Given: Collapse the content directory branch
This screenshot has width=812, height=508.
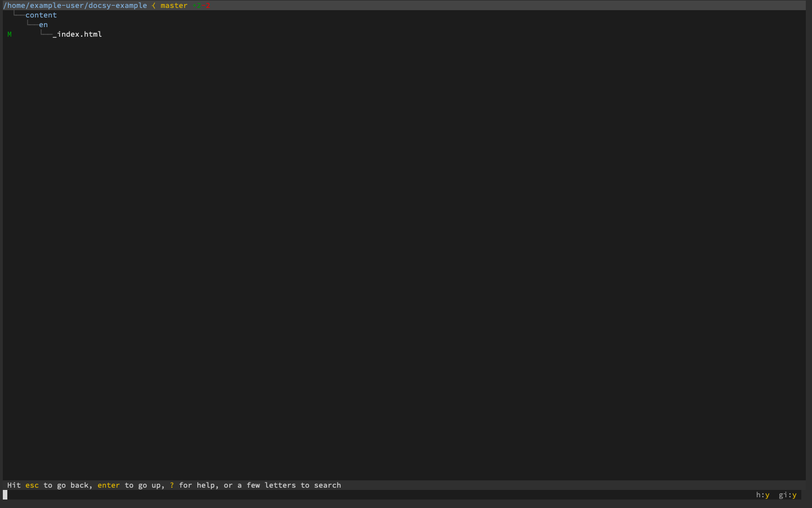Looking at the screenshot, I should (x=41, y=15).
